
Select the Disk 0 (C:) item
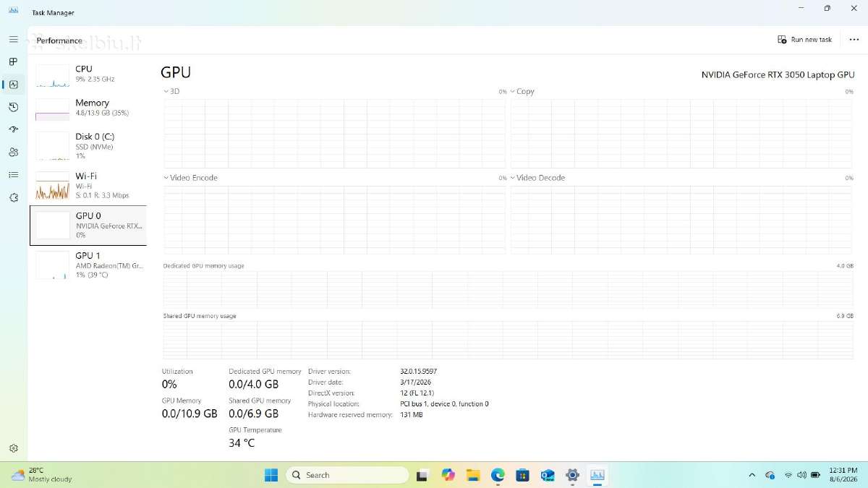(x=88, y=145)
